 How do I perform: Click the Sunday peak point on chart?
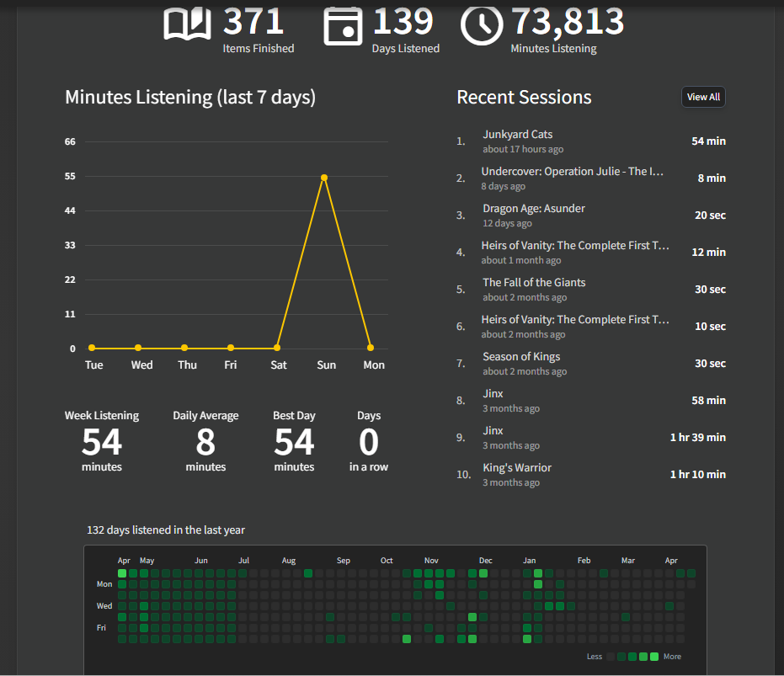[x=324, y=178]
